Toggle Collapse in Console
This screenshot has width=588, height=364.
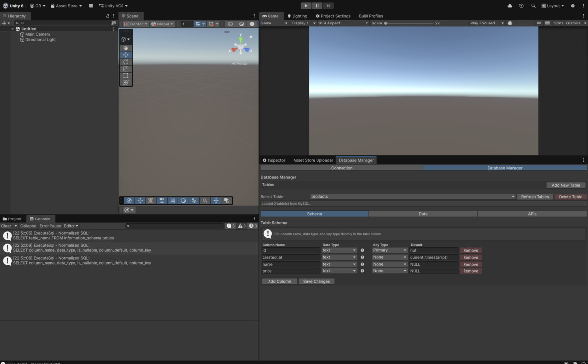point(28,226)
